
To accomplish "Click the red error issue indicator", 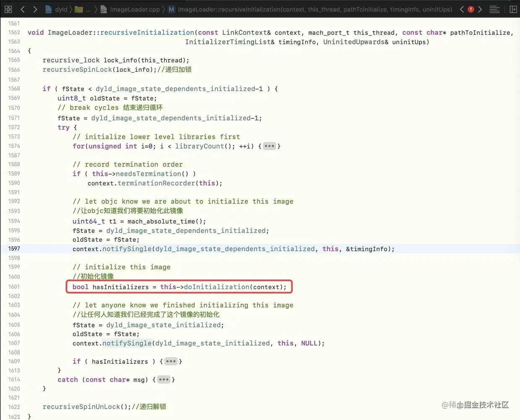I will coord(471,9).
